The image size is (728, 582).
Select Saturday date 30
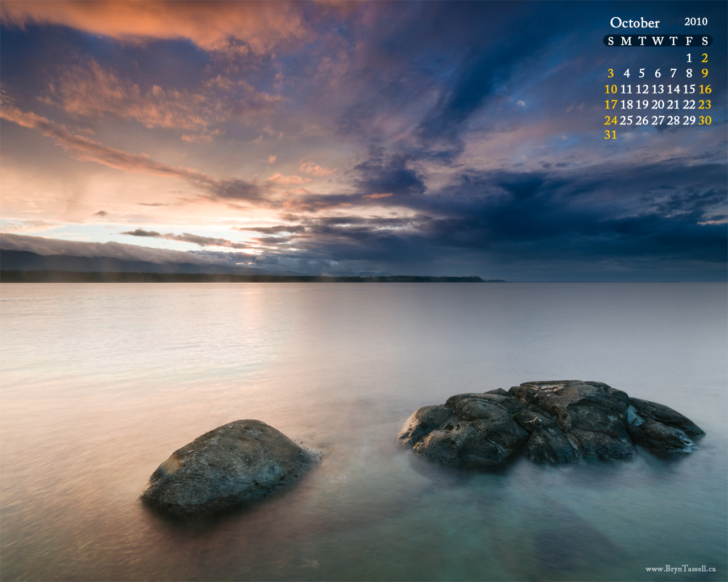point(705,120)
